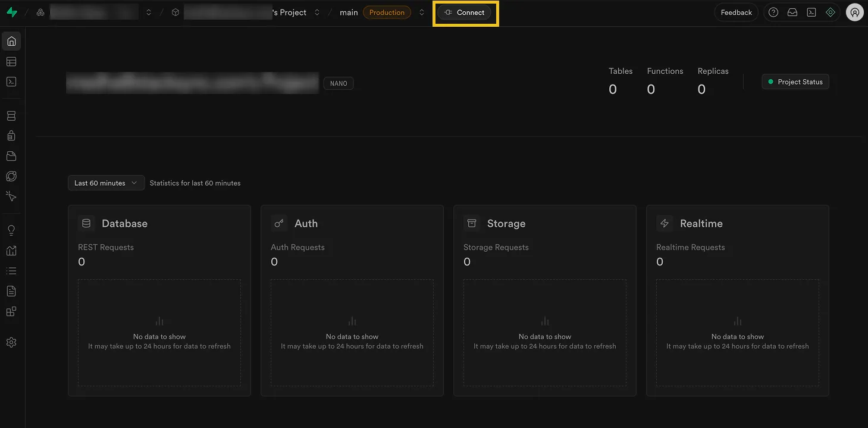Screen dimensions: 868x428
Task: Open the Table Editor sidebar icon
Action: click(11, 61)
